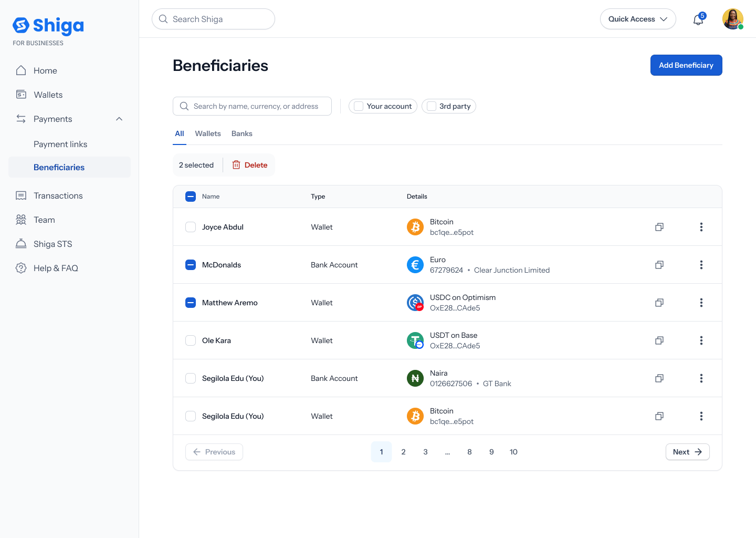This screenshot has width=756, height=538.
Task: Click the Naira currency icon
Action: [x=415, y=378]
